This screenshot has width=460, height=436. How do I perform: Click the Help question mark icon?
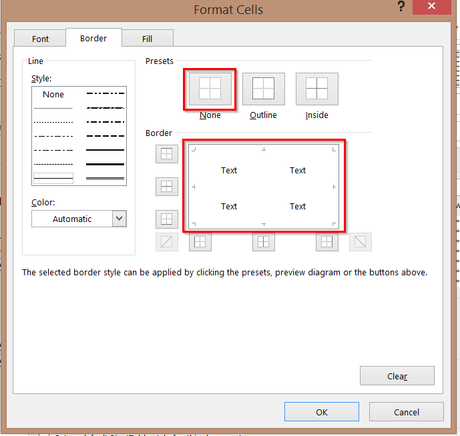(401, 7)
